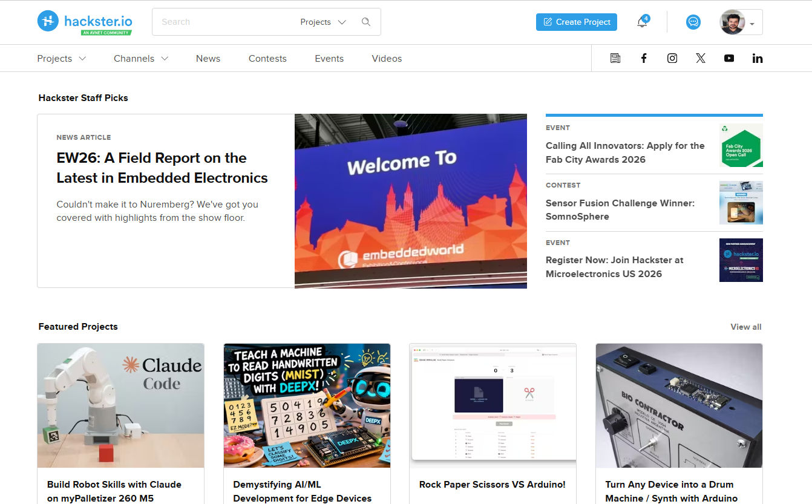Viewport: 812px width, 504px height.
Task: Open the notifications bell
Action: pos(642,22)
